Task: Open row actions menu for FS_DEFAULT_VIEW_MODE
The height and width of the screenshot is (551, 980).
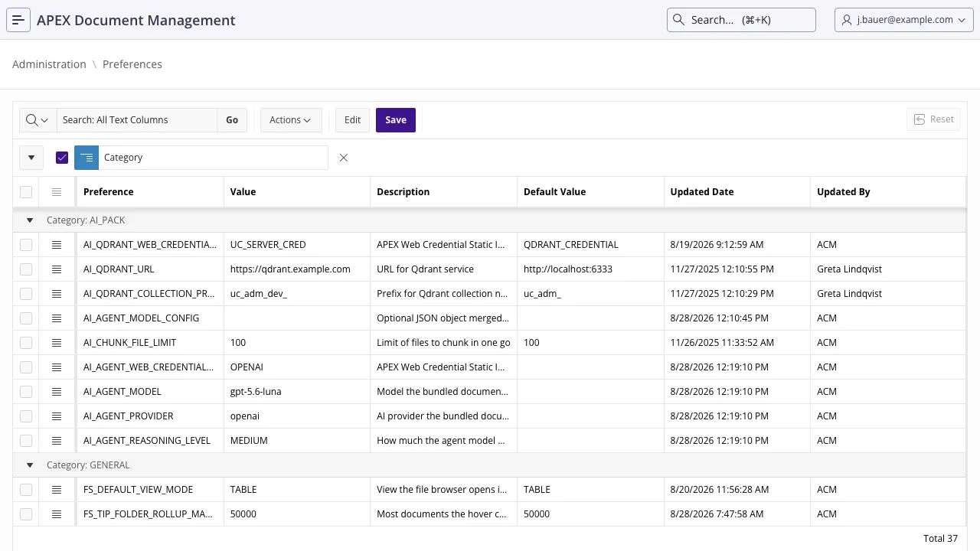Action: [57, 490]
